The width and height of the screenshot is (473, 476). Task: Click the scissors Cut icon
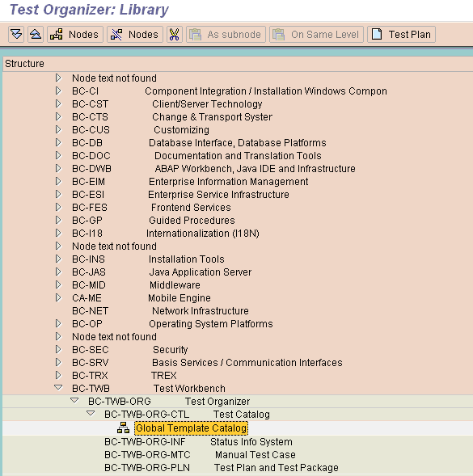click(175, 34)
